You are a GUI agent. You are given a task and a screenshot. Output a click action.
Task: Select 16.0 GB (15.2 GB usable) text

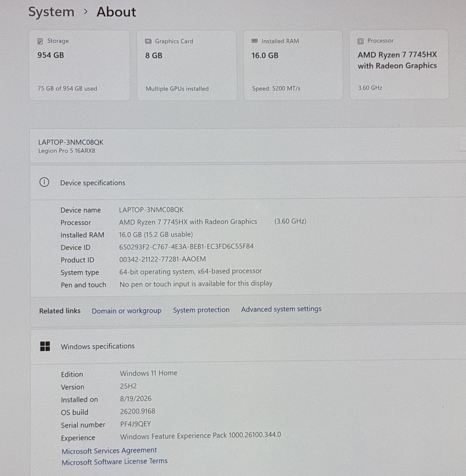pyautogui.click(x=156, y=234)
